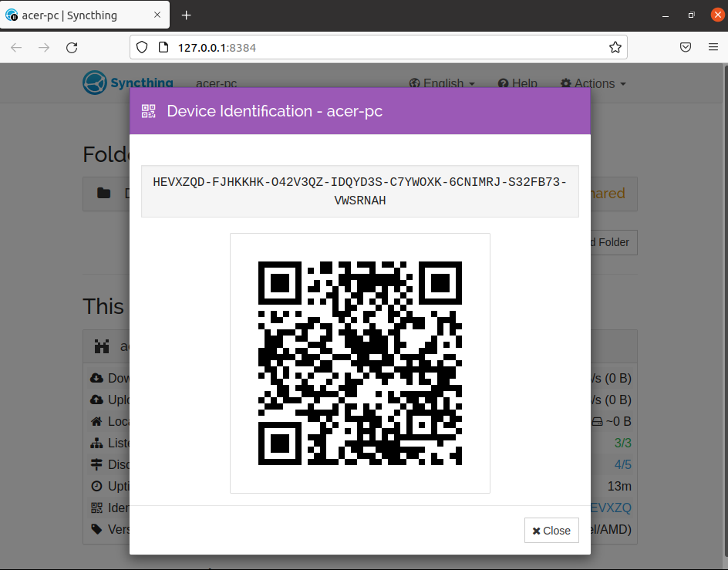Image resolution: width=728 pixels, height=570 pixels.
Task: Open a new browser tab
Action: point(186,15)
